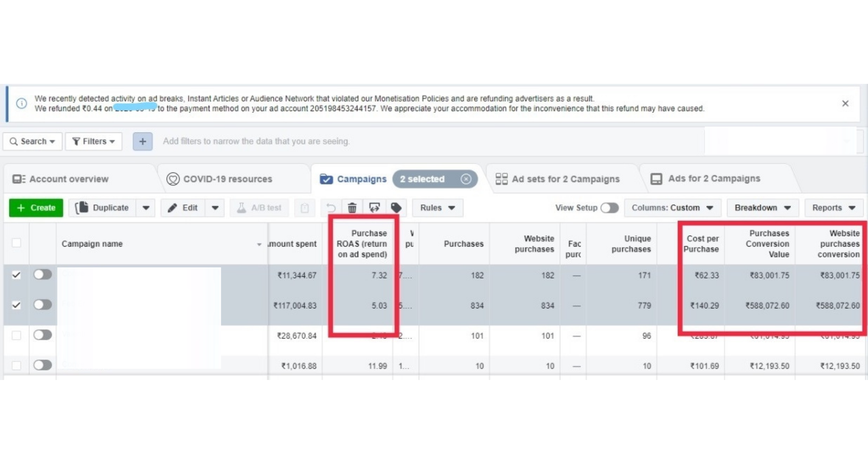This screenshot has width=868, height=464.
Task: Check the third campaign row checkbox
Action: 16,336
